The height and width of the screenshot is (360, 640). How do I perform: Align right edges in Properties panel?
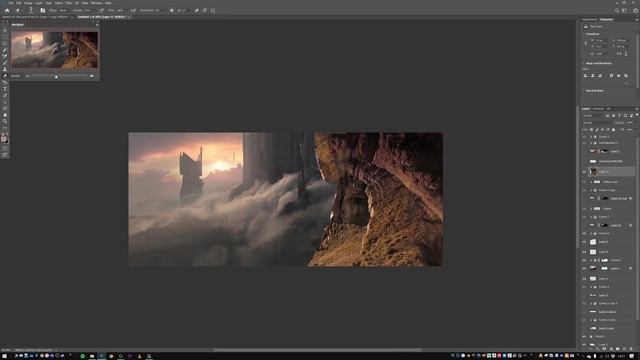pyautogui.click(x=600, y=76)
